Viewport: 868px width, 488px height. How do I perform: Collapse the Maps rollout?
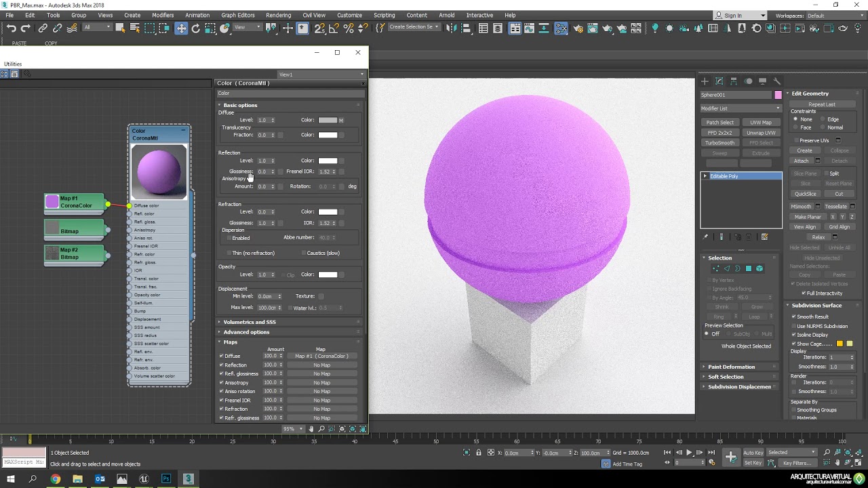(230, 342)
